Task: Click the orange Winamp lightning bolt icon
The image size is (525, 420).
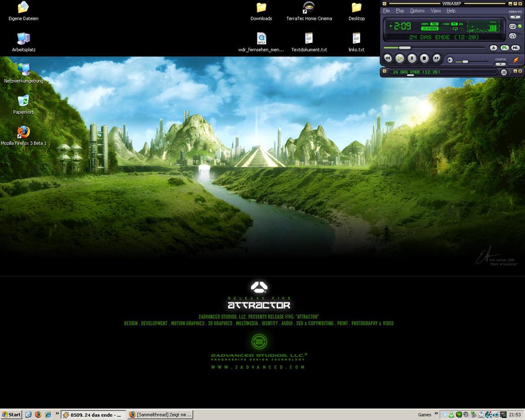Action: click(x=516, y=60)
